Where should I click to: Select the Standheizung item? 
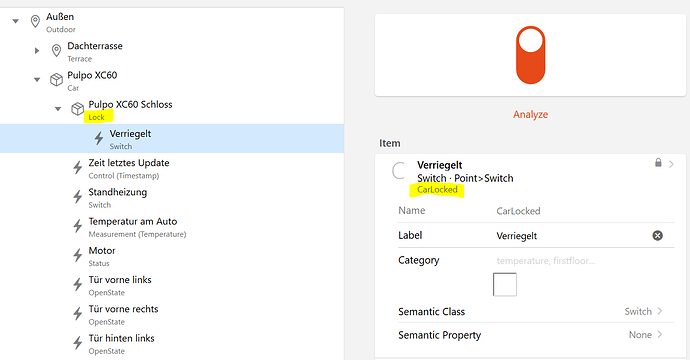pyautogui.click(x=172, y=197)
